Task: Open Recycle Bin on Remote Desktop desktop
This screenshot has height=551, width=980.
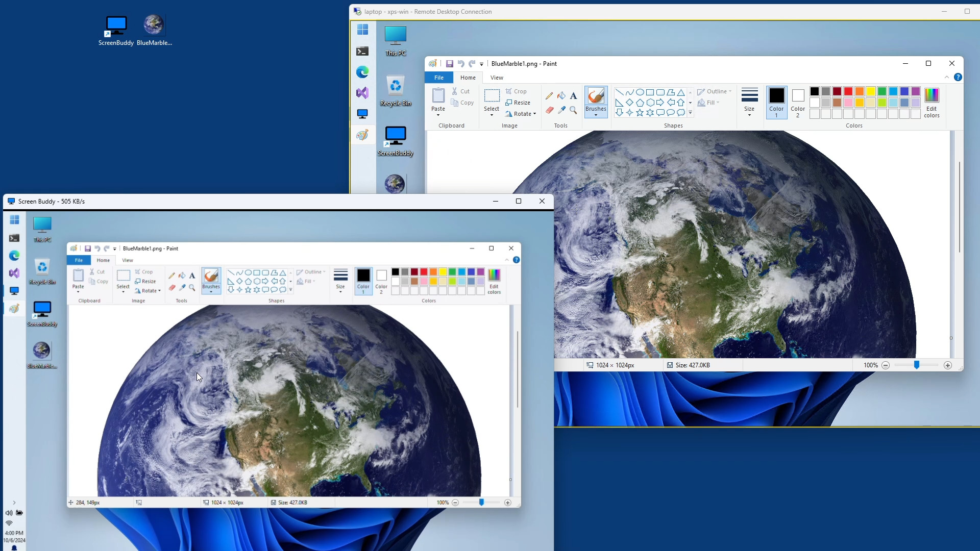Action: [396, 90]
